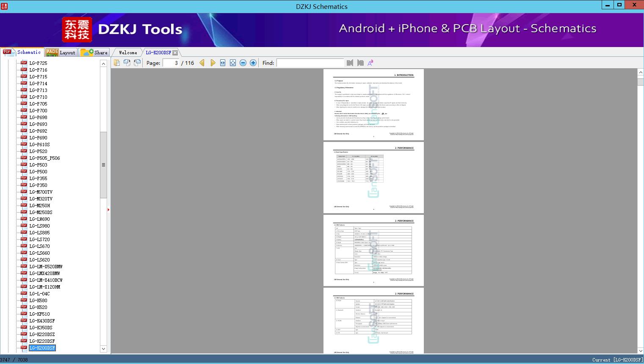
Task: Click the DZKJ app icon in title bar
Action: [x=4, y=6]
